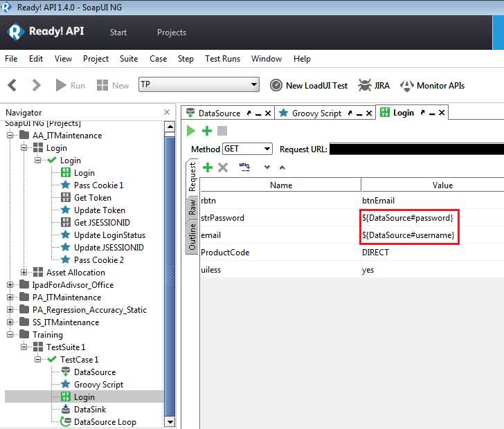Click the Request URL field
This screenshot has height=429, width=504.
tap(417, 149)
